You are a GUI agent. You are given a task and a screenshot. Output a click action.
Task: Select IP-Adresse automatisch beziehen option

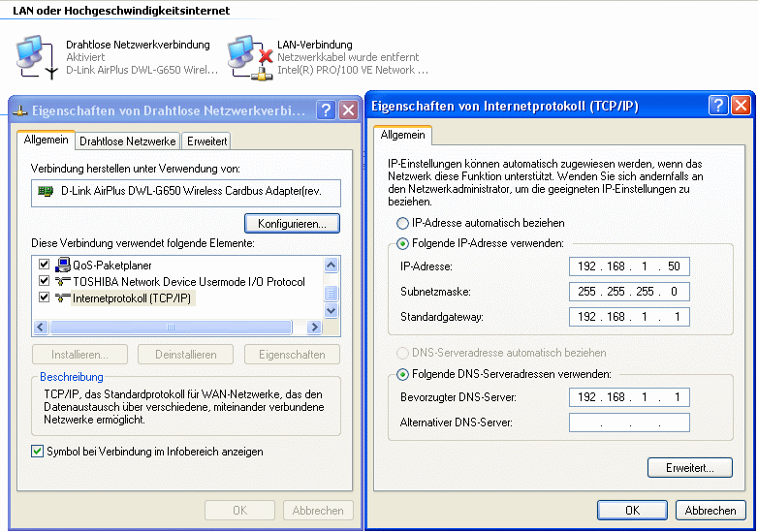tap(403, 223)
